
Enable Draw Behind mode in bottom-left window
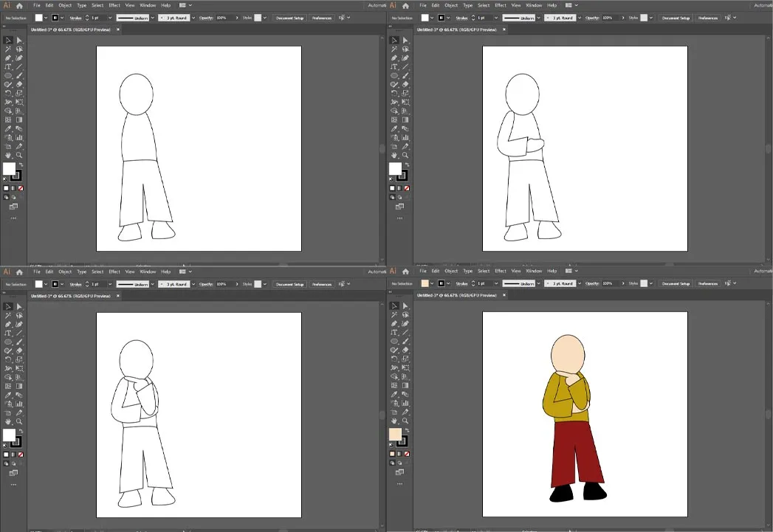coord(13,463)
